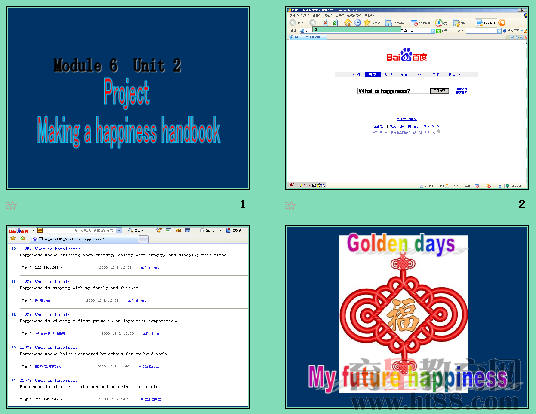Select the Baidu search page slide
536x414 pixels.
point(407,98)
